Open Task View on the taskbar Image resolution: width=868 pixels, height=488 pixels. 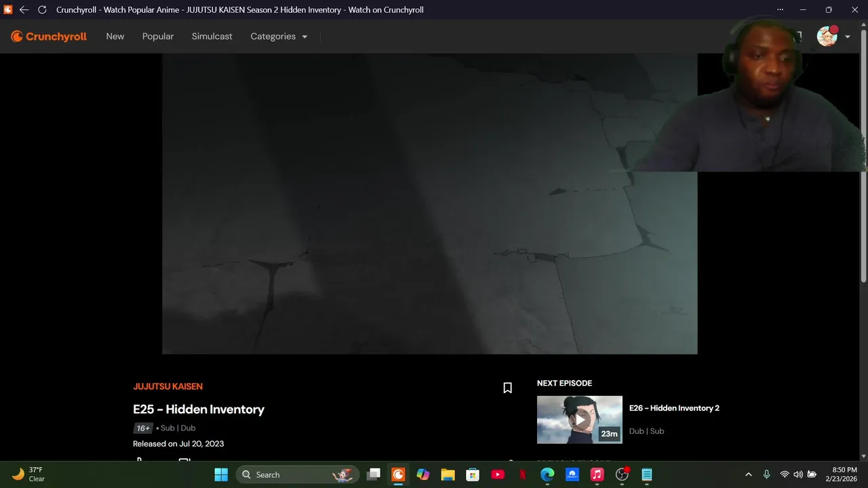(374, 474)
